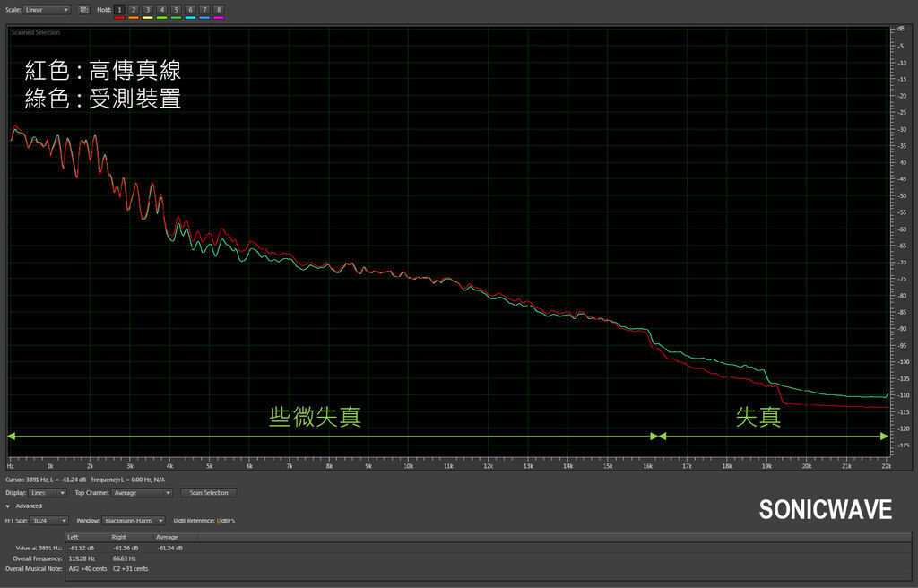This screenshot has width=918, height=588.
Task: Open the Scale dropdown set to Linear
Action: [x=47, y=10]
